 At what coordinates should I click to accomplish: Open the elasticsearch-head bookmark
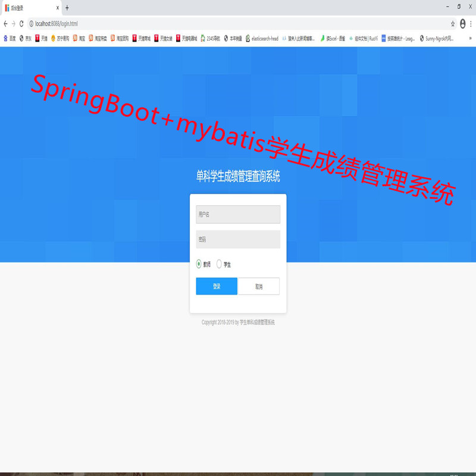[262, 38]
